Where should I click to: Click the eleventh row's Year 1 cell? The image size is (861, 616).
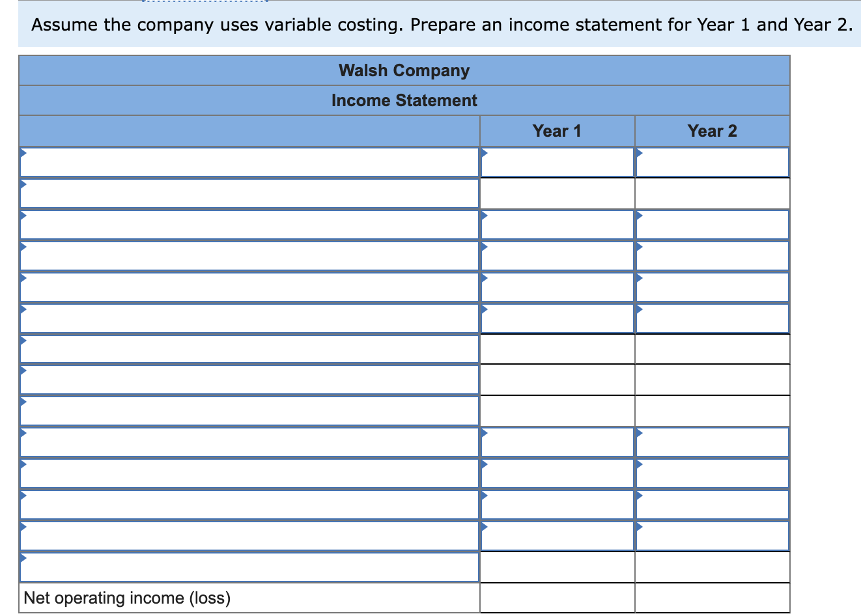coord(558,475)
